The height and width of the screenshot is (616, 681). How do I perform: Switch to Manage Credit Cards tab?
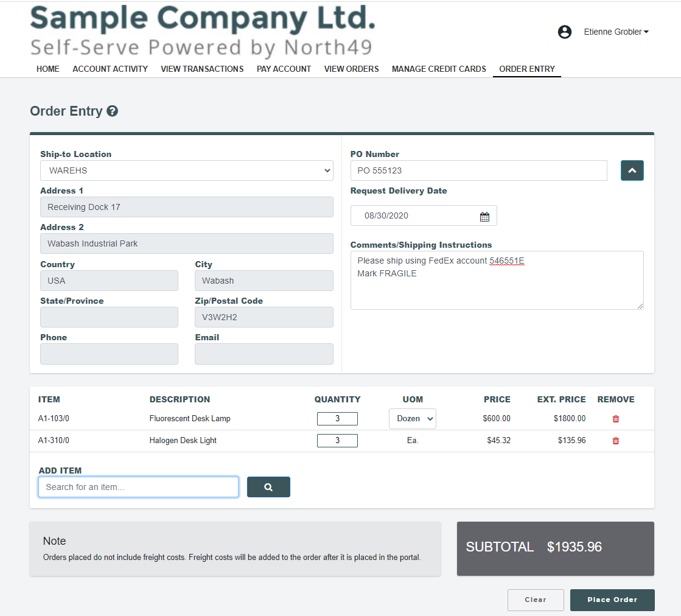(439, 69)
